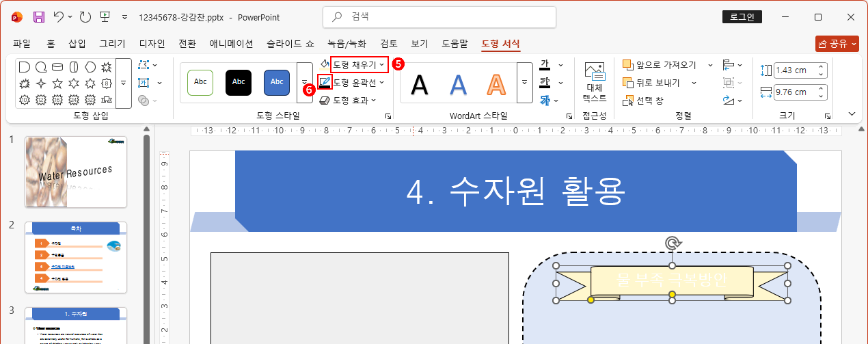Open the Rotate objects dropdown

(x=733, y=101)
